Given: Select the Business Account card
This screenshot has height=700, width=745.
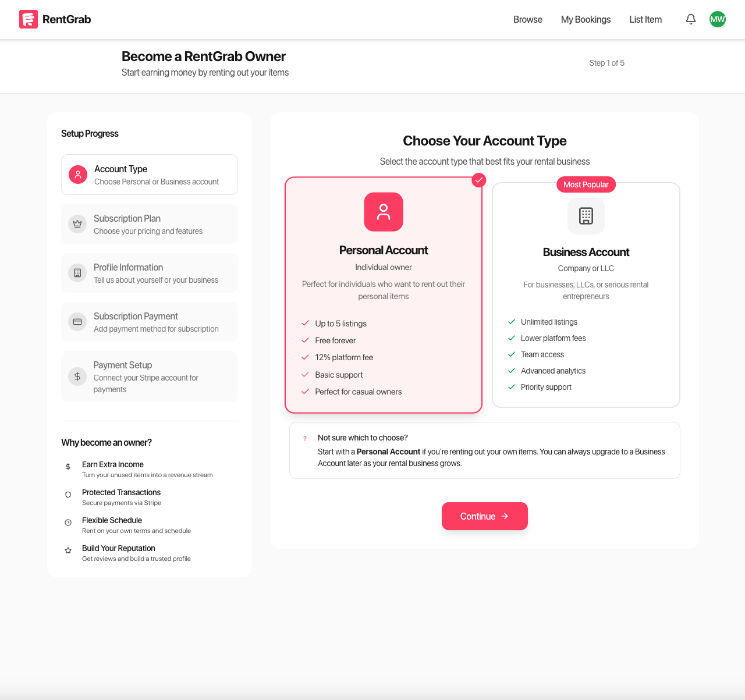Looking at the screenshot, I should coord(586,295).
